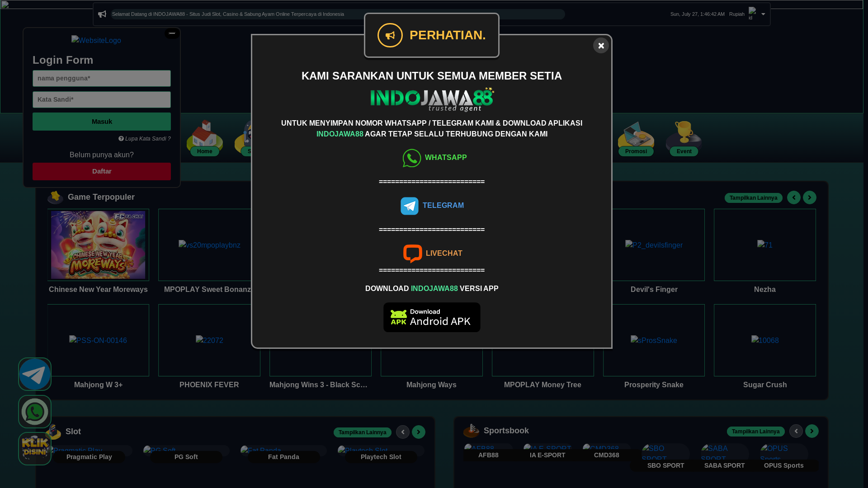
Task: Click the id language flag
Action: pyautogui.click(x=753, y=14)
